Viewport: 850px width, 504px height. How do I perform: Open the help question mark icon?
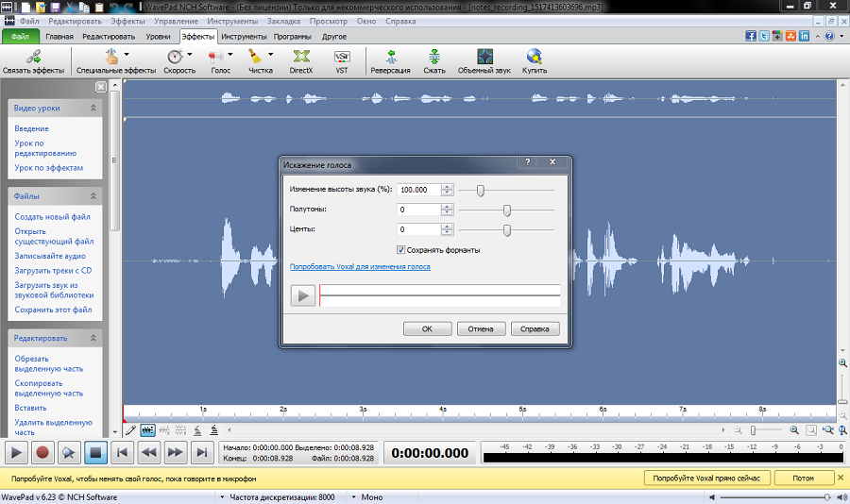[829, 36]
